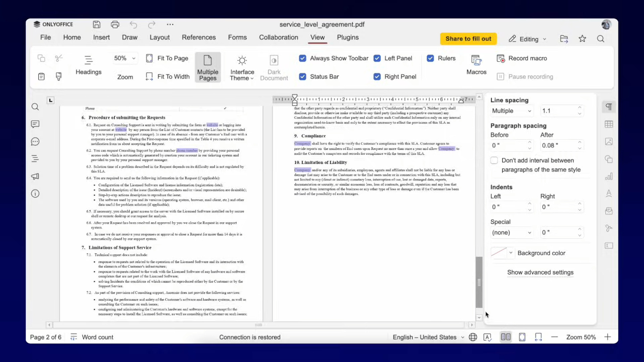Open the Comments panel
644x362 pixels.
tap(35, 124)
